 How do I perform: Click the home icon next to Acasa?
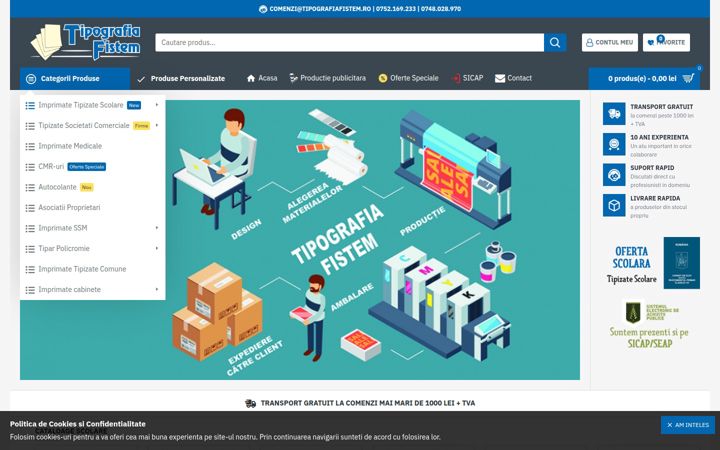251,79
